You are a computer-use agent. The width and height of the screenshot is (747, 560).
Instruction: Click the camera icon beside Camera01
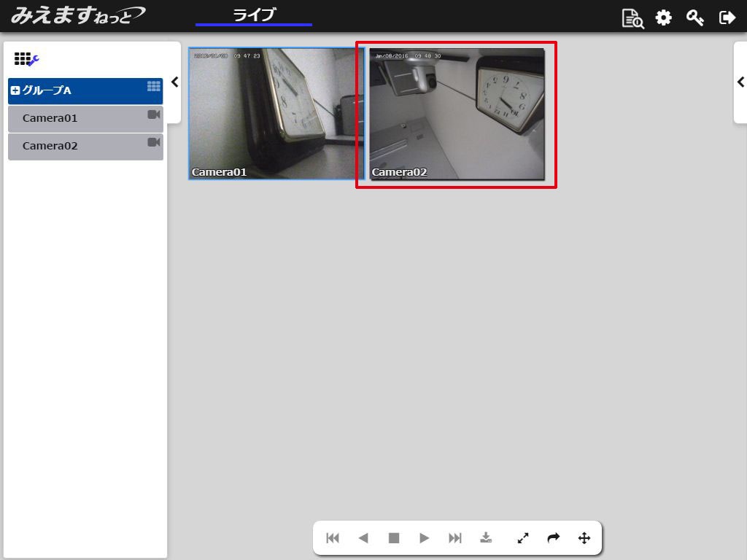[154, 114]
